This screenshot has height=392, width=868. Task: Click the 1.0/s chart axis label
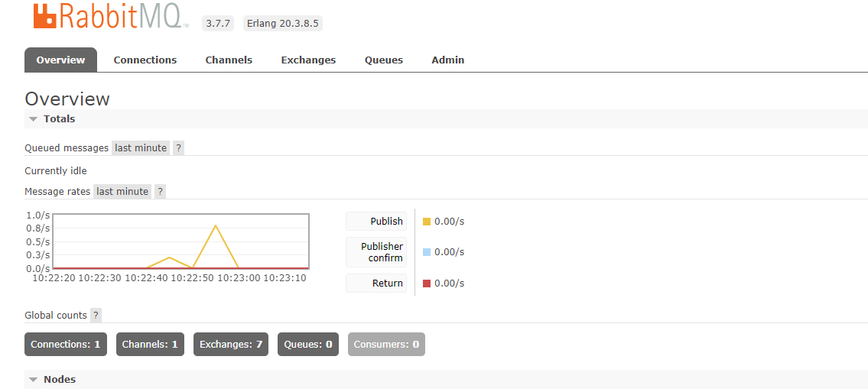click(x=38, y=215)
